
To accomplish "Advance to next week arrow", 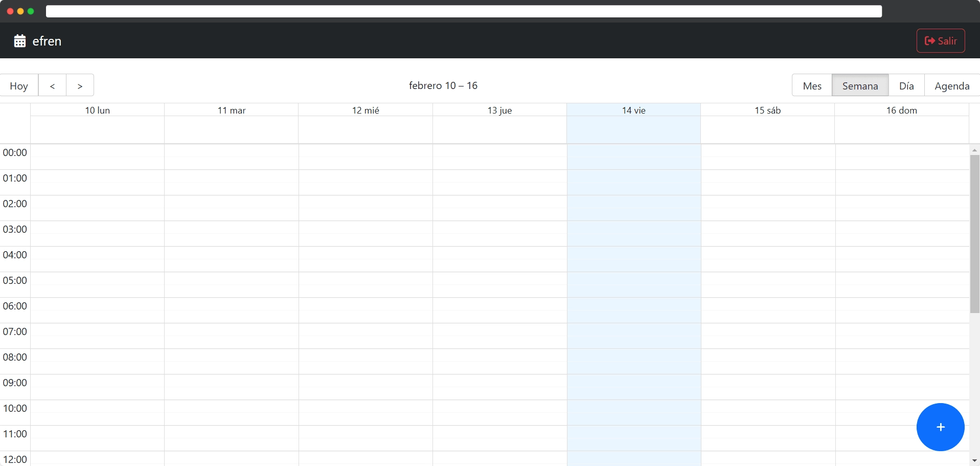I will point(80,85).
